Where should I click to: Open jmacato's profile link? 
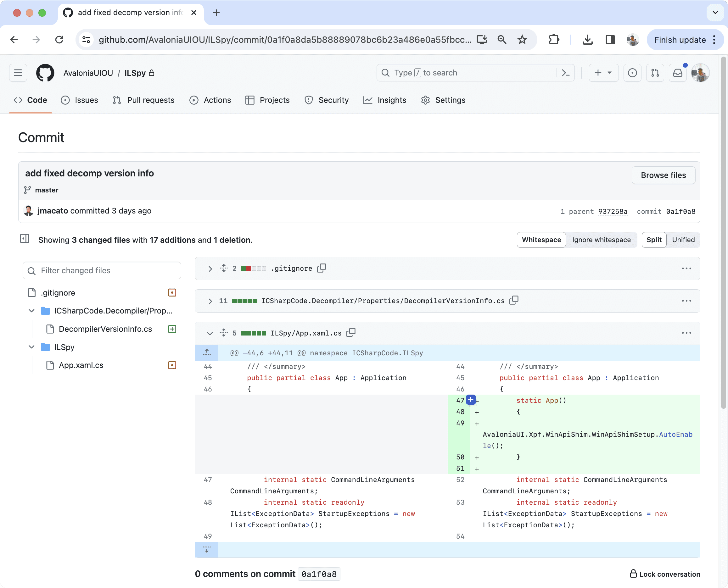pos(53,211)
